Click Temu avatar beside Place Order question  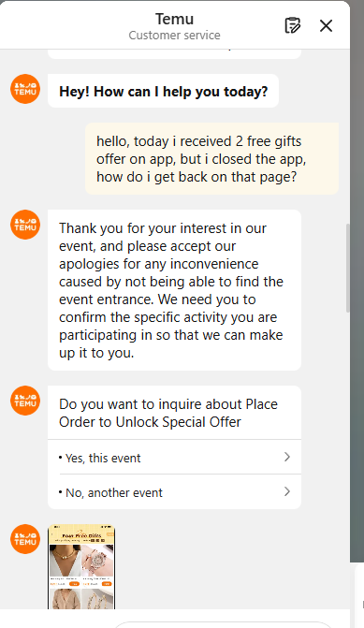click(x=25, y=401)
